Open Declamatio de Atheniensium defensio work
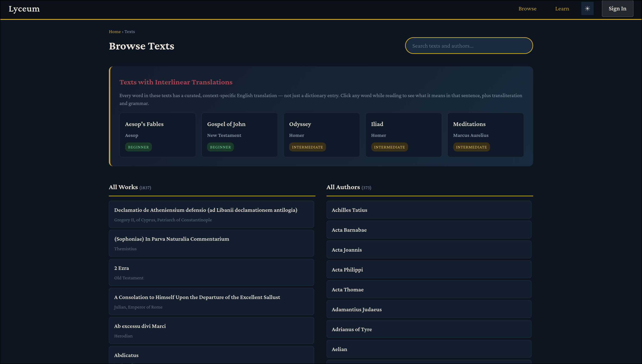Screen dimensions: 642x364 click(x=211, y=214)
